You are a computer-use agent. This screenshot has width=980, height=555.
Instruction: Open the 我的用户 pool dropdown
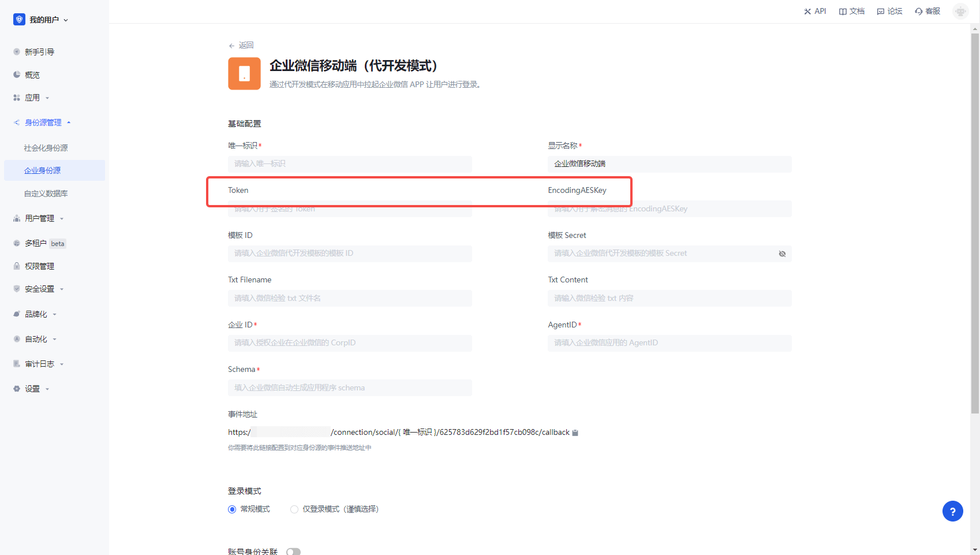41,20
